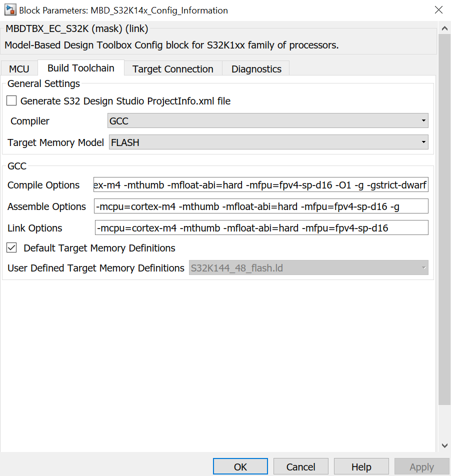The image size is (451, 476).
Task: Open the Compiler dropdown showing GCC
Action: pyautogui.click(x=268, y=120)
